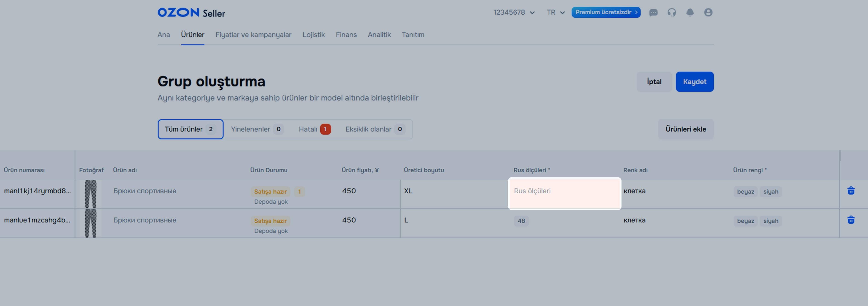The height and width of the screenshot is (306, 868).
Task: Click the headset support icon
Action: [x=672, y=13]
